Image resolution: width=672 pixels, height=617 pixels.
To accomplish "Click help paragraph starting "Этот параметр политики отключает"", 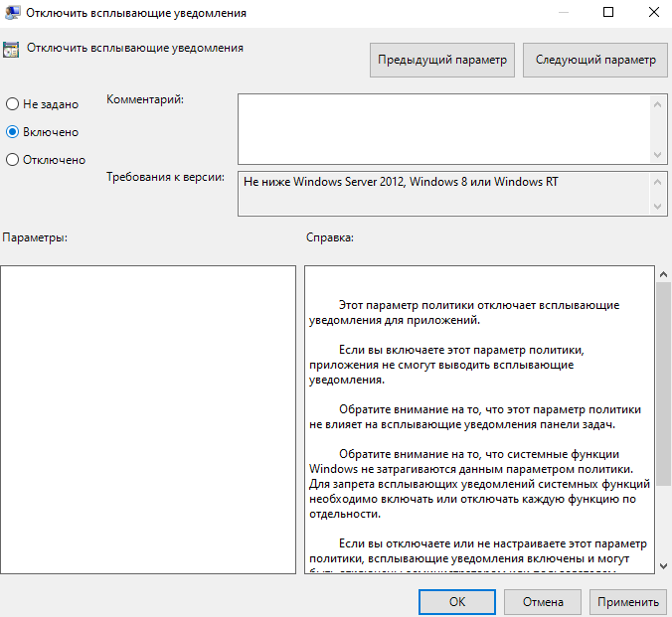I will coord(464,312).
